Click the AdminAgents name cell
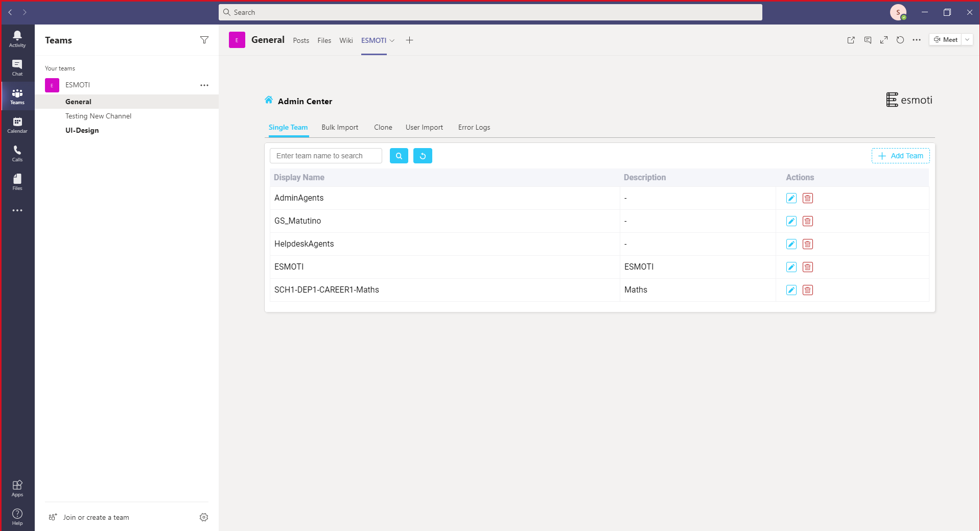The height and width of the screenshot is (531, 980). pos(445,198)
